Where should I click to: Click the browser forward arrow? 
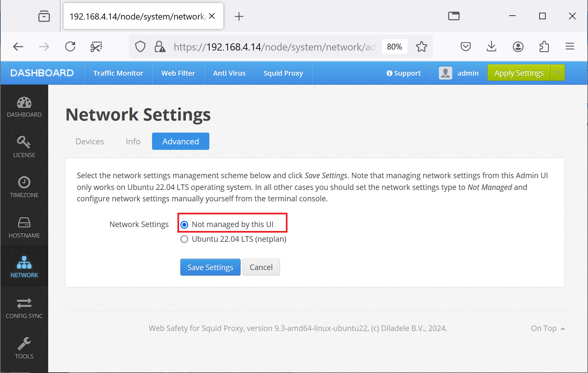44,47
